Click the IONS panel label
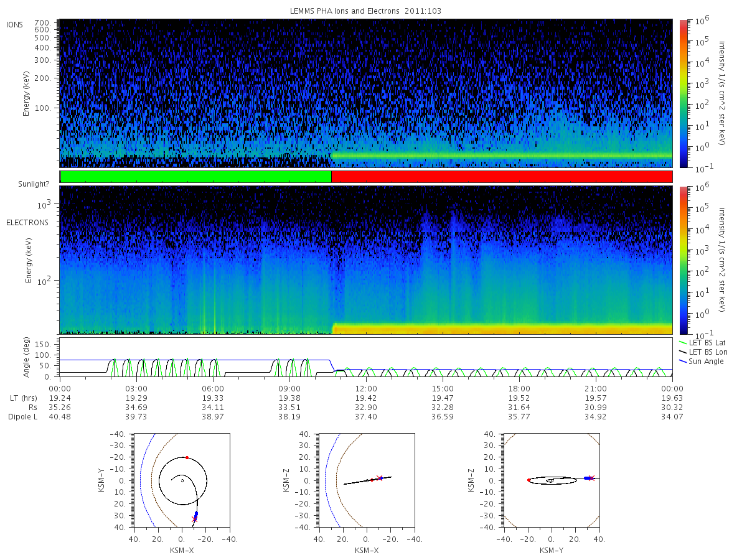 (16, 24)
